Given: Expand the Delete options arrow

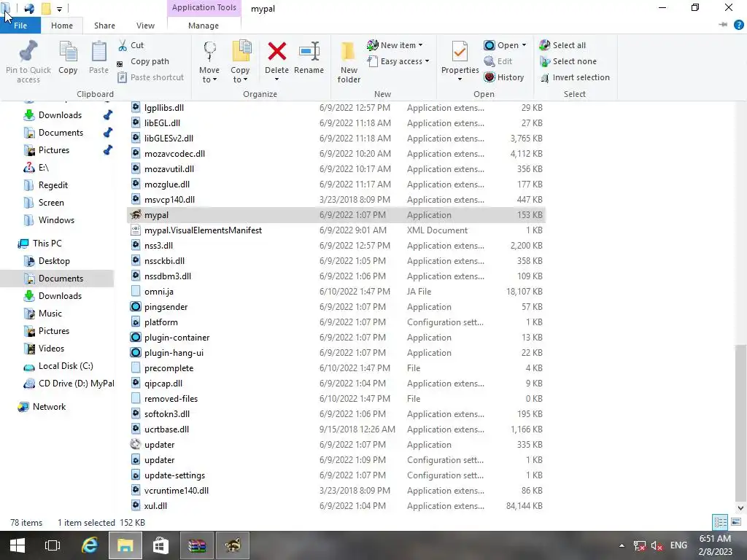Looking at the screenshot, I should pos(276,79).
